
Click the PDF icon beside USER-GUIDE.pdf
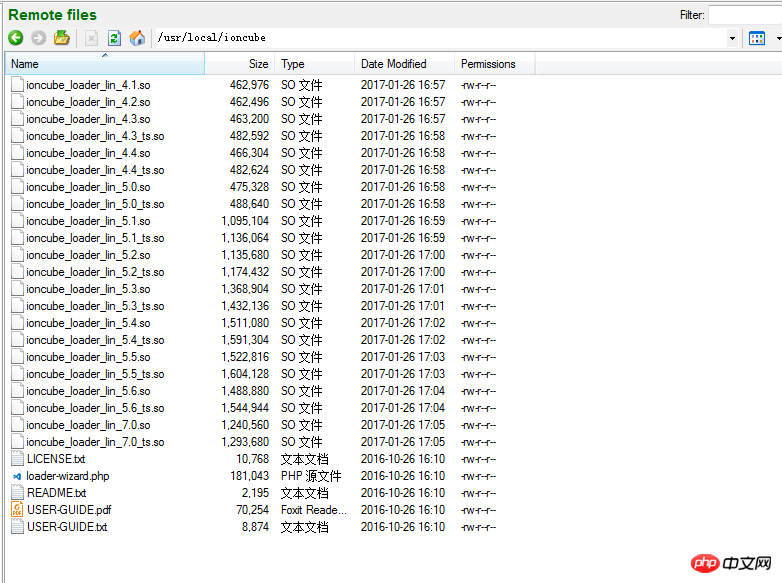tap(17, 509)
